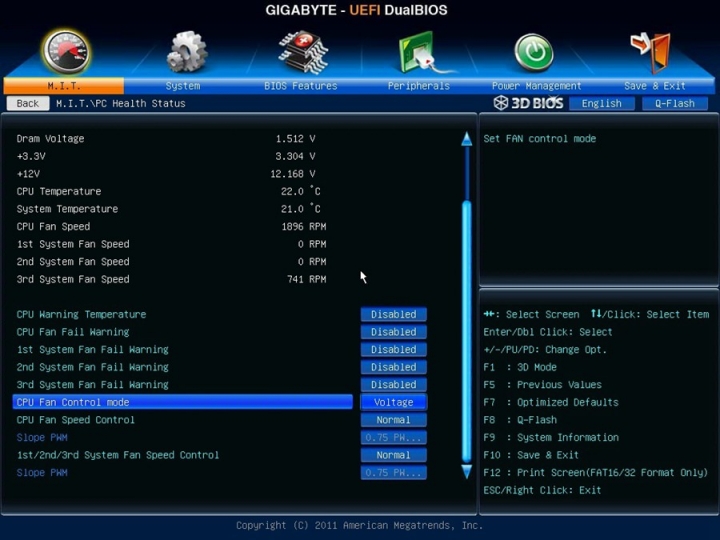Click the Power Management green power icon
720x540 pixels.
click(534, 52)
